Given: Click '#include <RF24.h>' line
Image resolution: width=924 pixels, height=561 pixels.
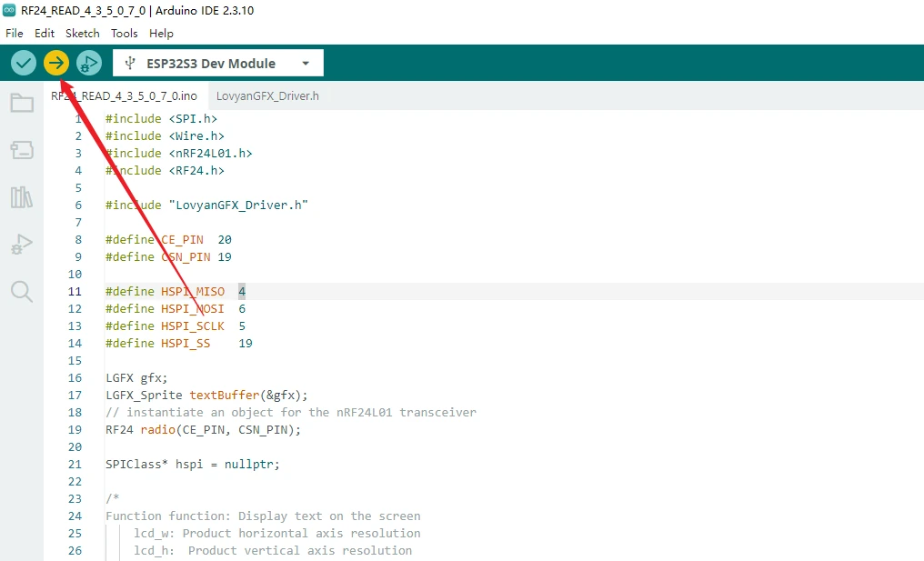Looking at the screenshot, I should [x=165, y=170].
